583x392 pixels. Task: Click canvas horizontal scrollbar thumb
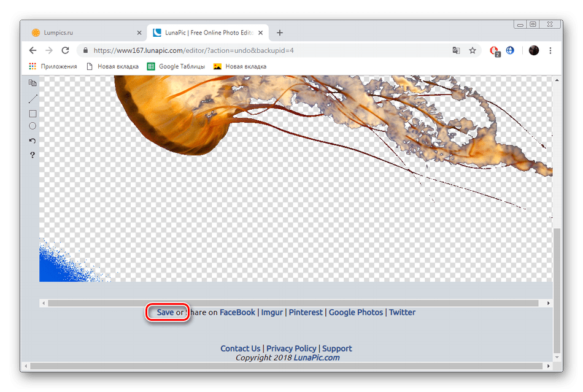click(x=293, y=303)
